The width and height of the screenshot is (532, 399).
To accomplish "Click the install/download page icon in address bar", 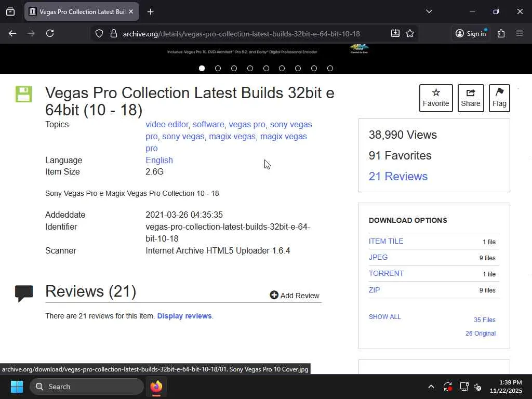I will 395,33.
